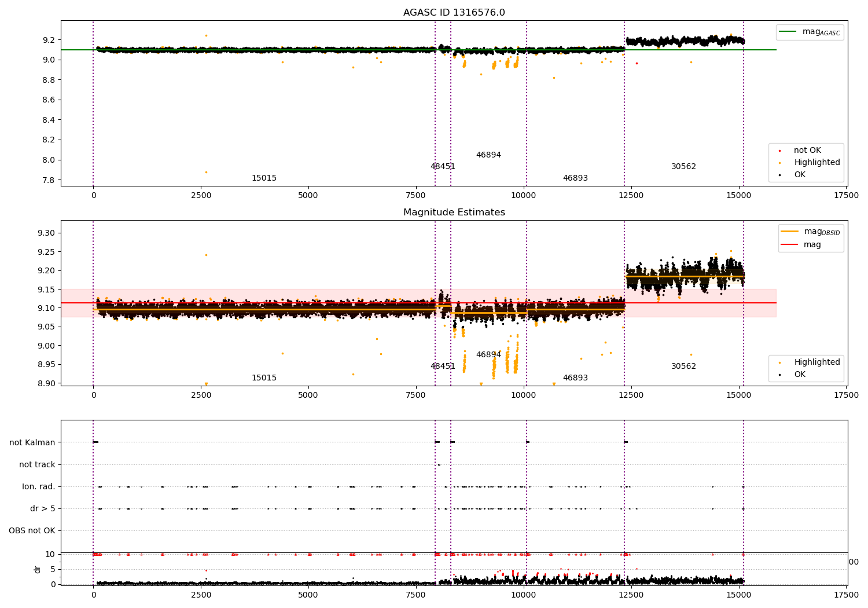Click x-axis tick 7500 under top plot
Image resolution: width=868 pixels, height=608 pixels.
(x=416, y=195)
